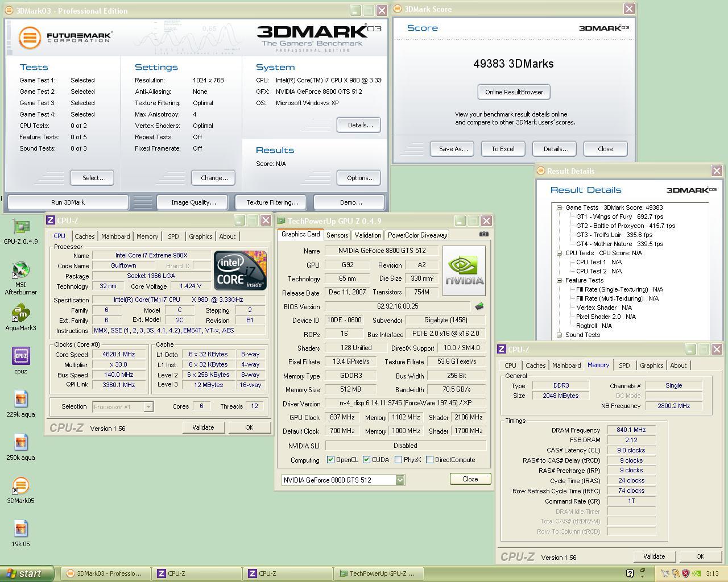
Task: Open About tab in left CPU-Z window
Action: point(227,236)
